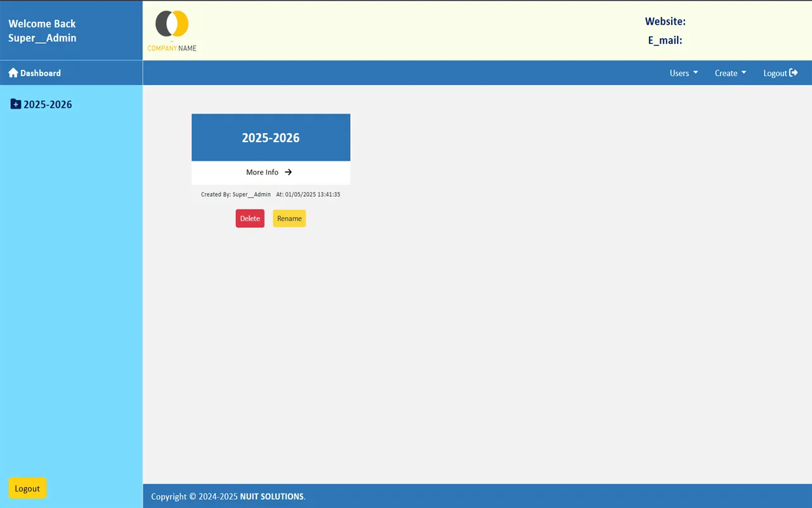Image resolution: width=812 pixels, height=508 pixels.
Task: Select the 2025-2026 sidebar tree item
Action: tap(48, 104)
